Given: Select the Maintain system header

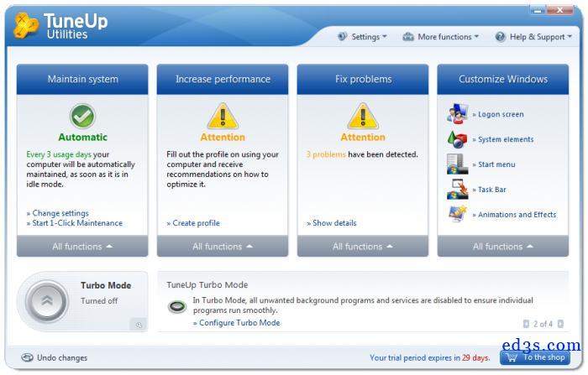Looking at the screenshot, I should 82,79.
